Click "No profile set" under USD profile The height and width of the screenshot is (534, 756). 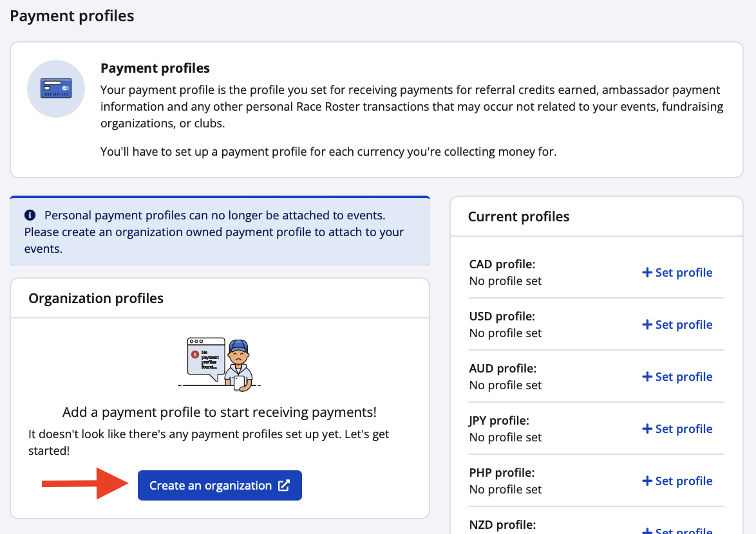click(x=506, y=333)
